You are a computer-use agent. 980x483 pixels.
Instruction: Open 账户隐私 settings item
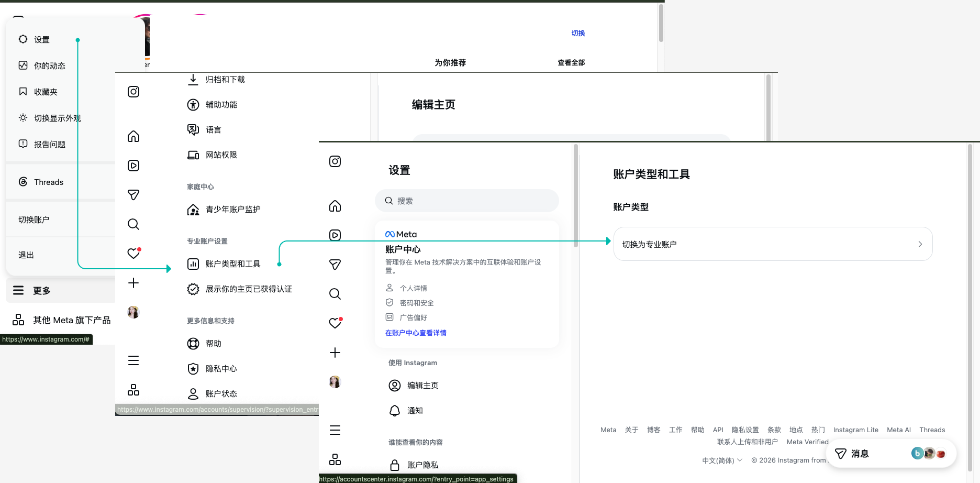[414, 465]
